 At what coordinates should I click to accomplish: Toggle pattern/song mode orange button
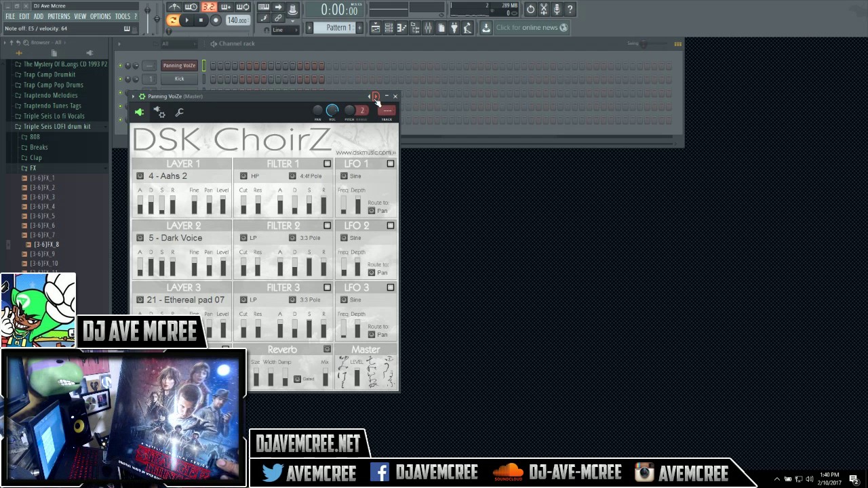coord(173,20)
